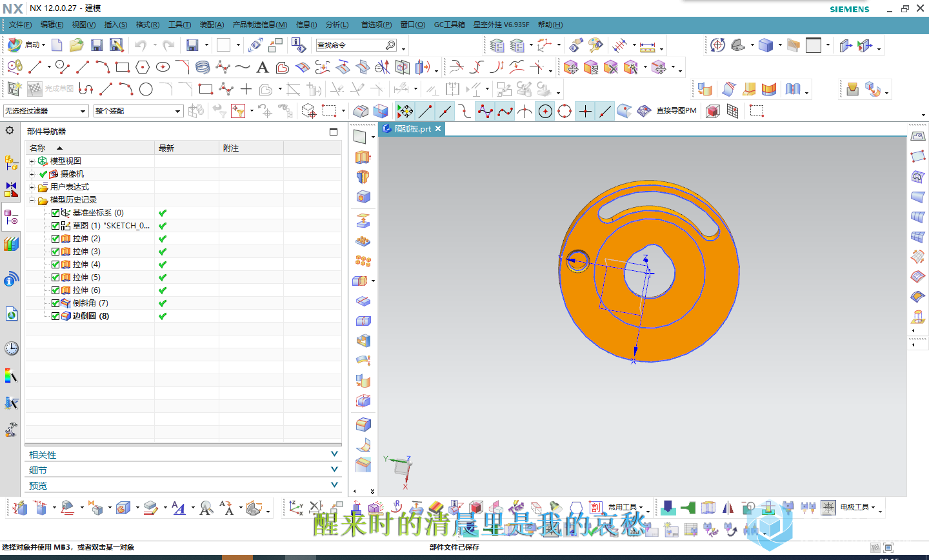The image size is (929, 560).
Task: Expand the 模型视图 tree node
Action: point(32,161)
